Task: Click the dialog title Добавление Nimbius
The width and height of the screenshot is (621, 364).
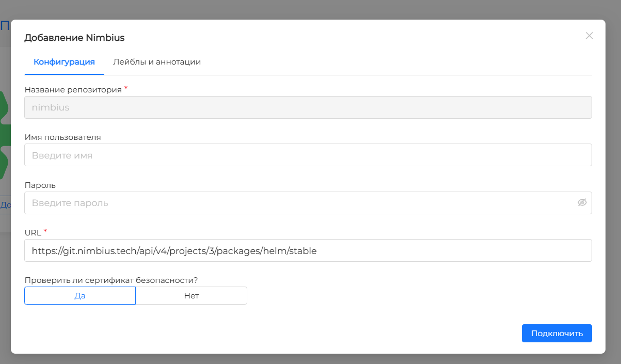Action: (74, 38)
